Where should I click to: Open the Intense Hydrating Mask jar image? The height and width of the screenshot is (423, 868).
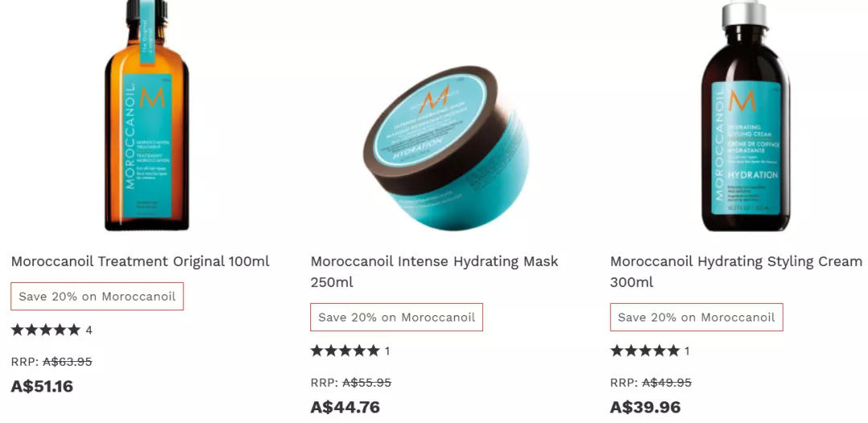446,149
